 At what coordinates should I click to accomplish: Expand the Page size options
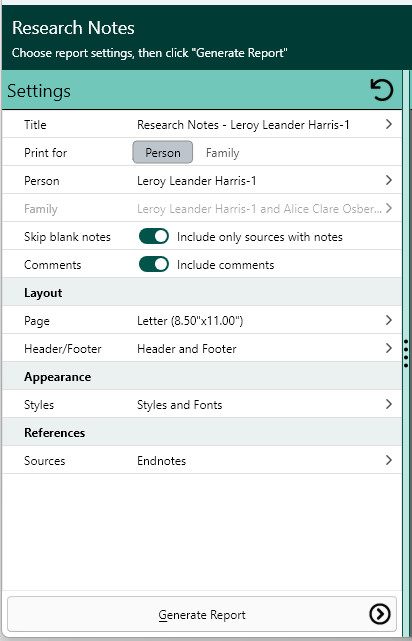[389, 320]
